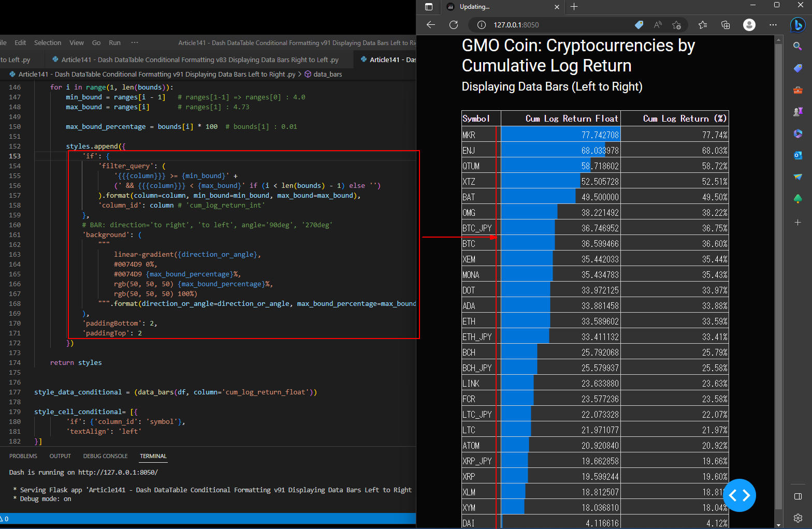This screenshot has width=812, height=529.
Task: Select cell with value 68.033978
Action: point(561,150)
